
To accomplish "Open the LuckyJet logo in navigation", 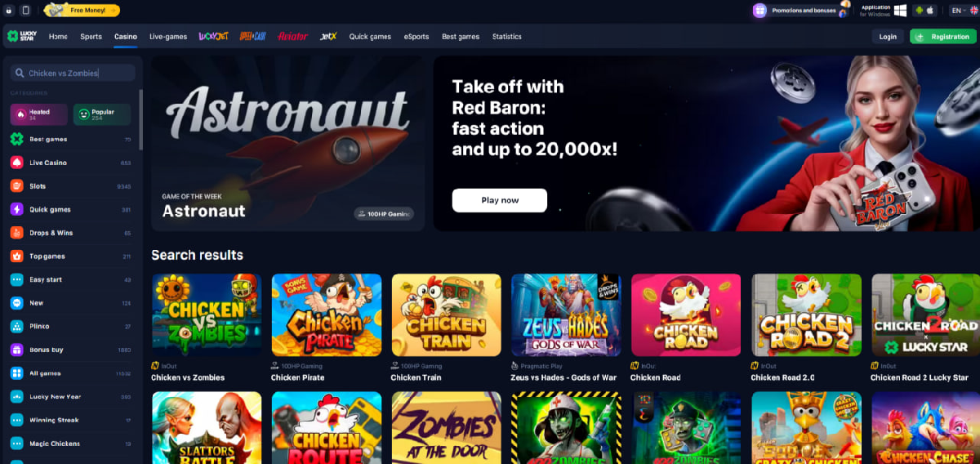I will point(213,37).
